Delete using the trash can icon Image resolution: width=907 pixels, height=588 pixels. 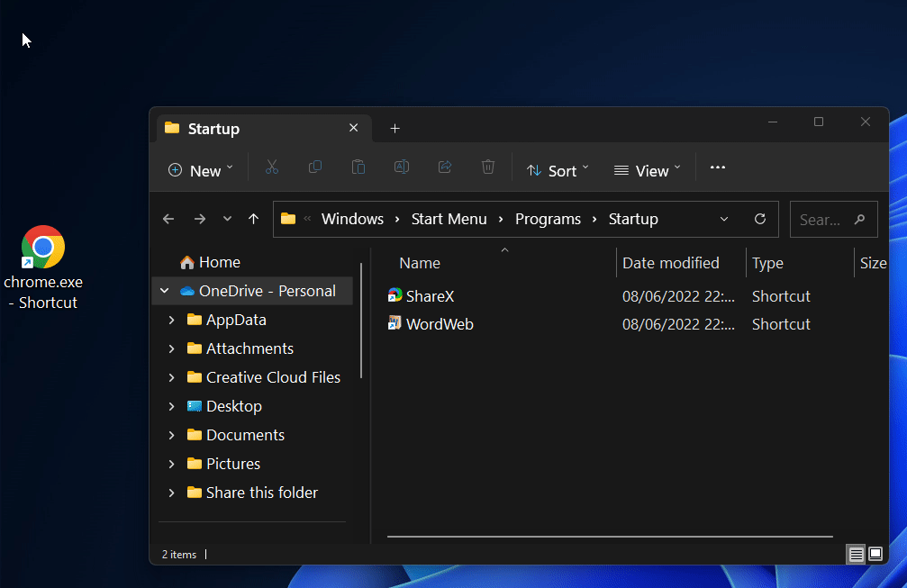(x=487, y=167)
